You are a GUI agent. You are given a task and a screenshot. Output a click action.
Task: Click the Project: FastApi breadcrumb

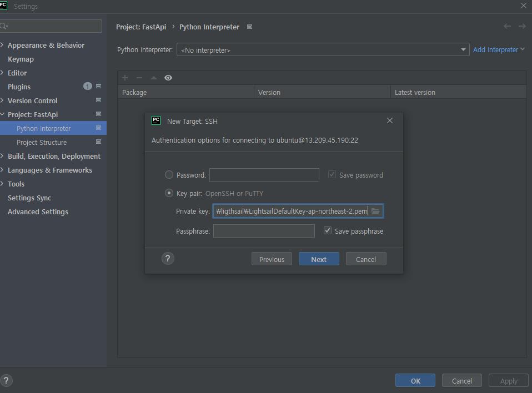coord(141,27)
